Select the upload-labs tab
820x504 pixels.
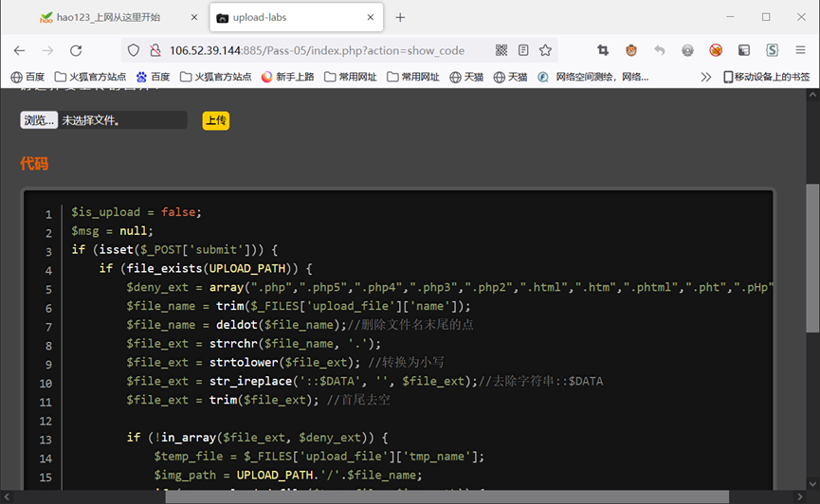(296, 17)
